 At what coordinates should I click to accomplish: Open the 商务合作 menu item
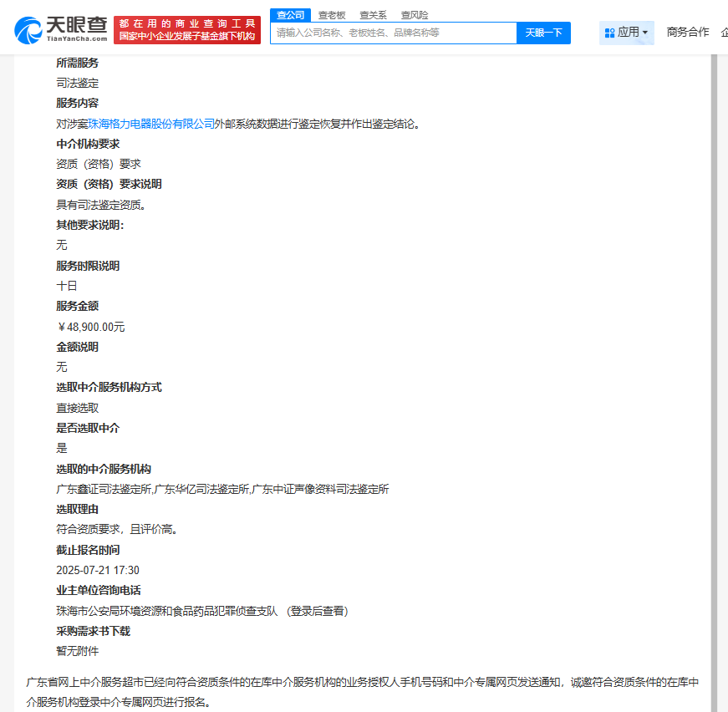point(688,32)
